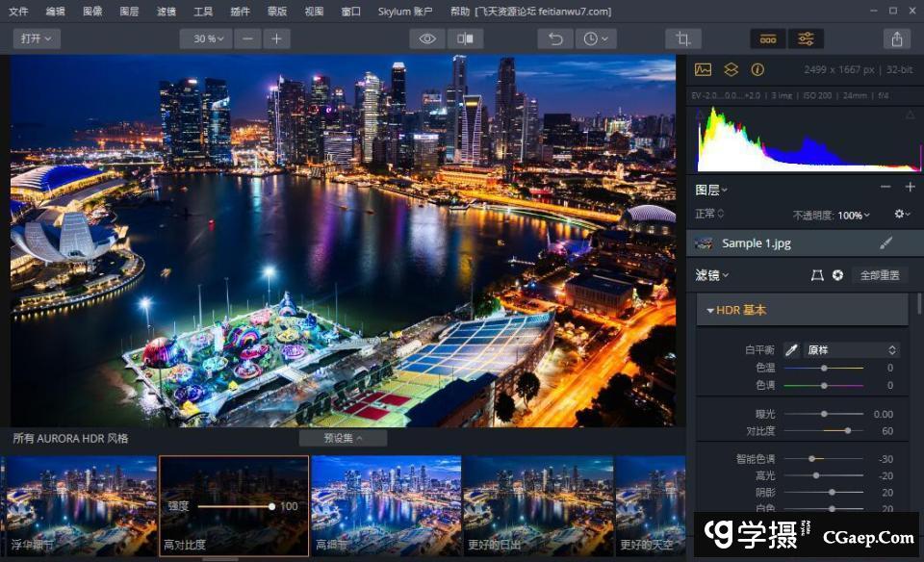Show the histogram panel icon
Image resolution: width=924 pixels, height=562 pixels.
[704, 69]
